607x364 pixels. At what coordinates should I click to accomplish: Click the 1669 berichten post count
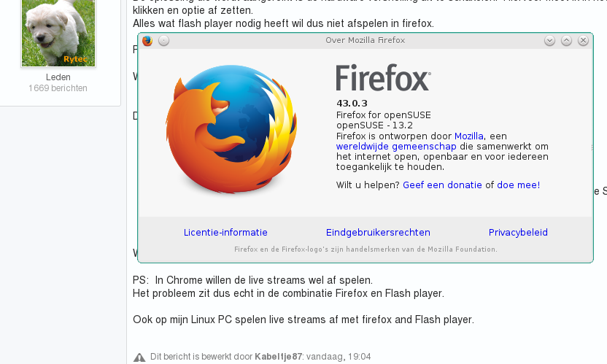[x=58, y=88]
